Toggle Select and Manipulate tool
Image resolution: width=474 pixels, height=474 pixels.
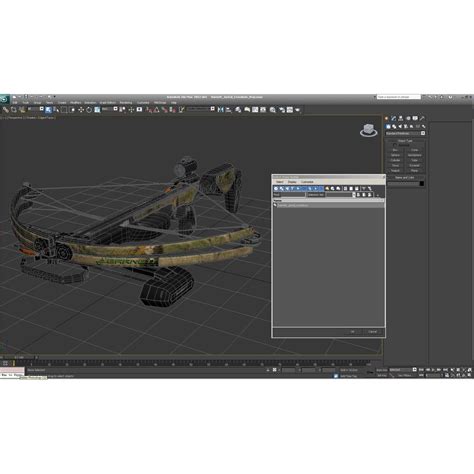click(131, 110)
